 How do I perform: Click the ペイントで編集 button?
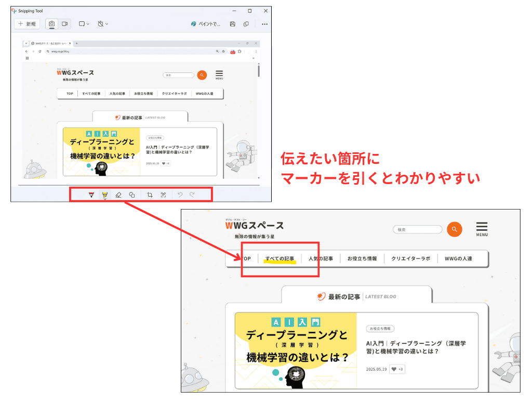207,24
